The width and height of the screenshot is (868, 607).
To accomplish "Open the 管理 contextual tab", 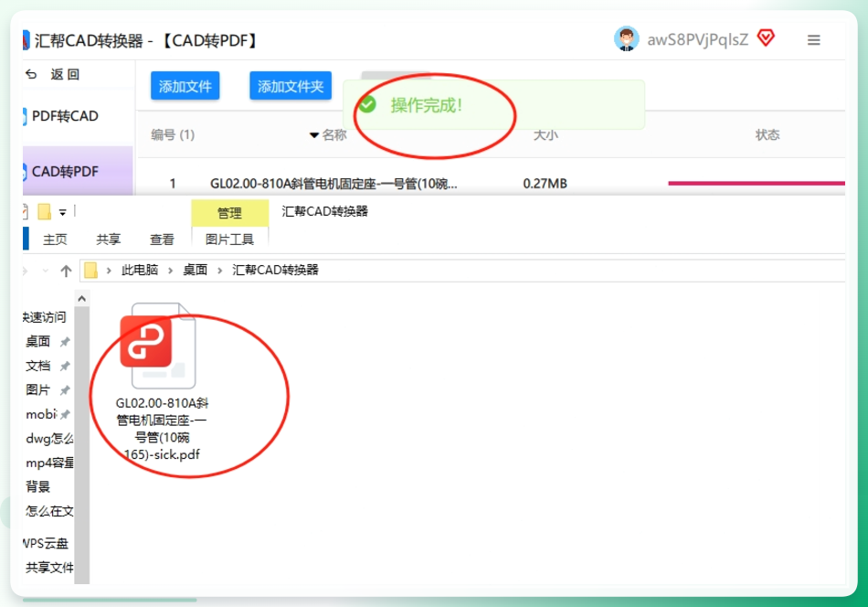I will point(229,213).
